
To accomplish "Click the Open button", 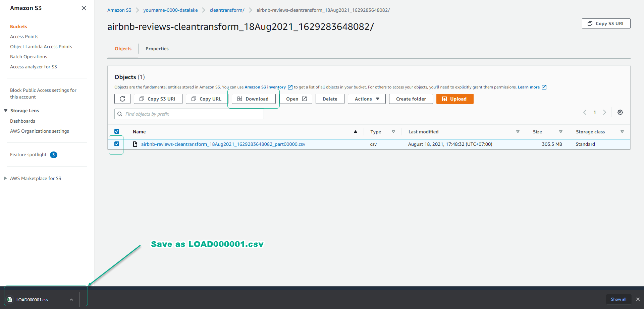I will (x=296, y=99).
